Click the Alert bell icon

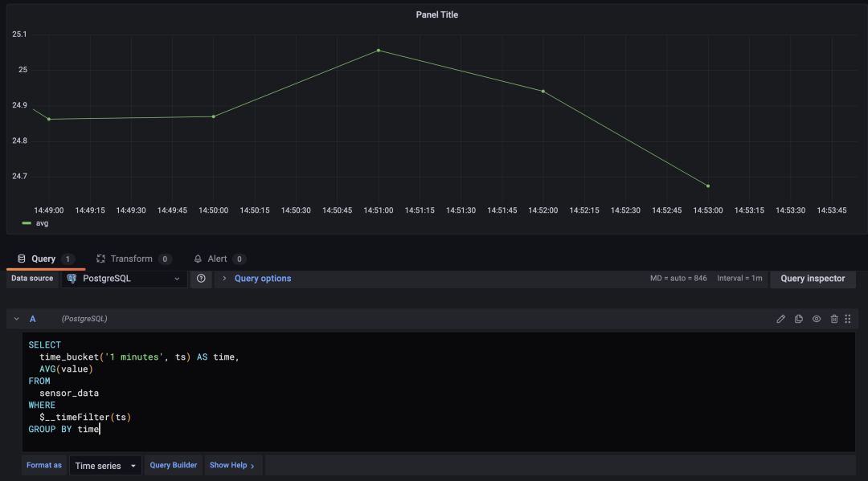click(x=198, y=259)
